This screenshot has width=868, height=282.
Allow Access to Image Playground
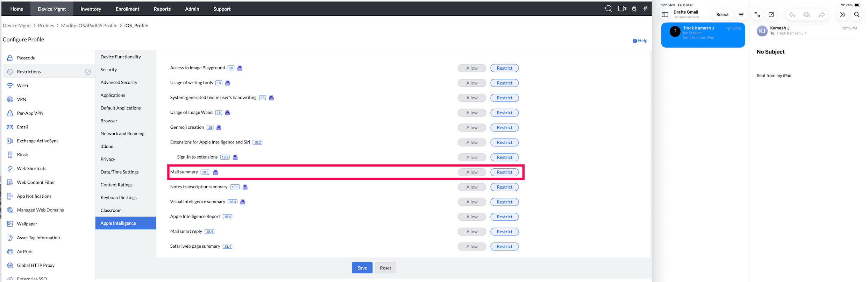coord(472,68)
